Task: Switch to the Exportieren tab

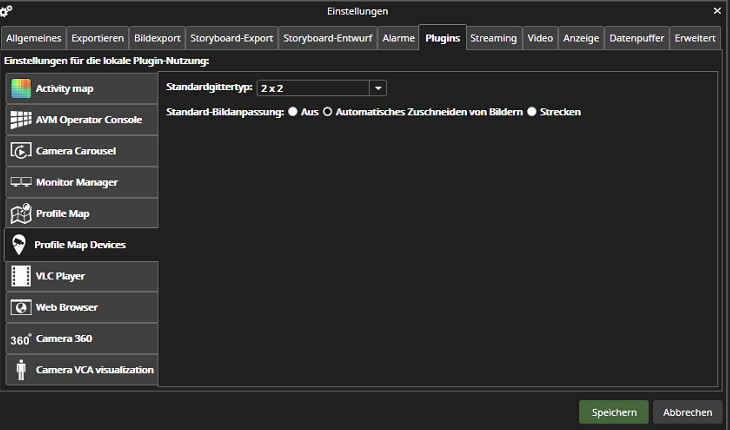Action: [x=97, y=38]
